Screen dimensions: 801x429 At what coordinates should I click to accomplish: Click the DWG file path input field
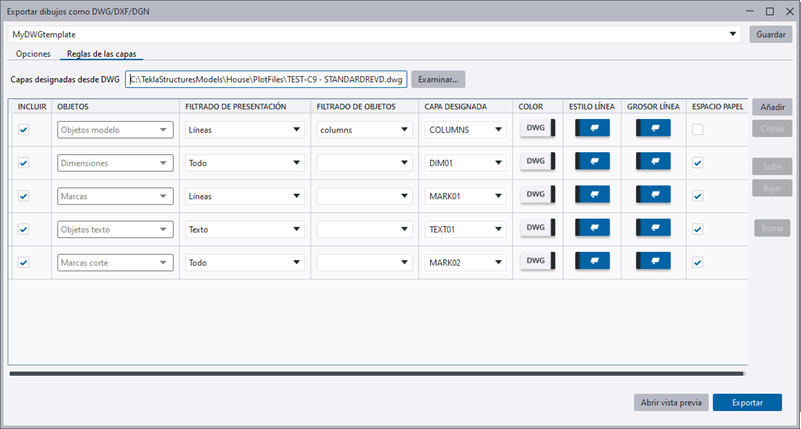[x=266, y=79]
